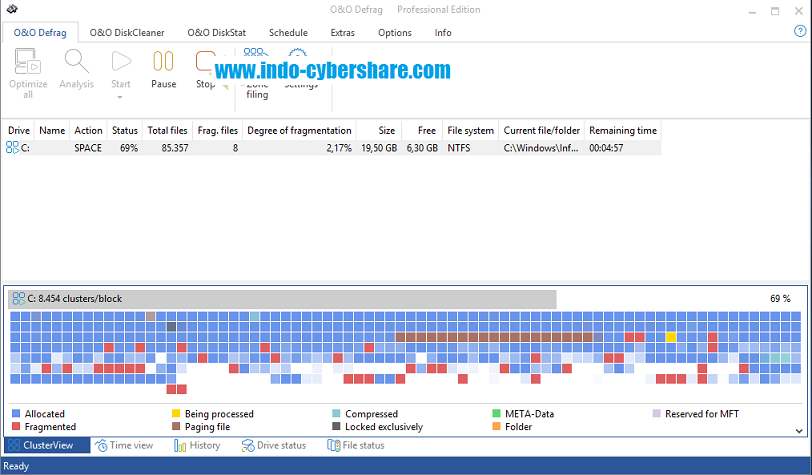This screenshot has width=812, height=475.
Task: Click the Folder legend orange swatch
Action: point(496,426)
